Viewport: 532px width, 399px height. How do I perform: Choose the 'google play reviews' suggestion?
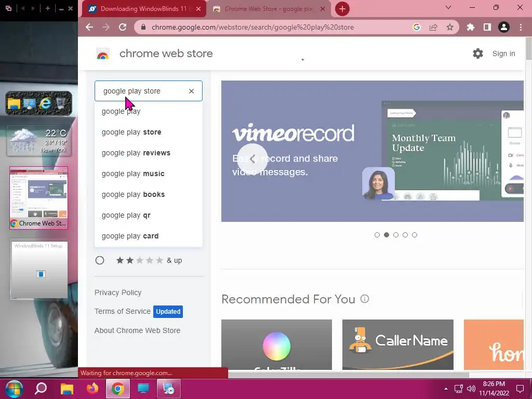[149, 153]
